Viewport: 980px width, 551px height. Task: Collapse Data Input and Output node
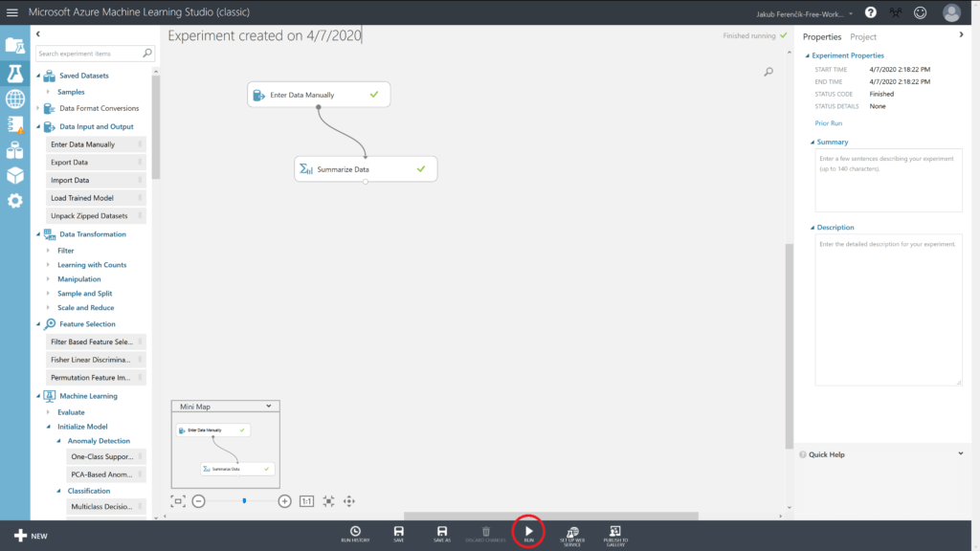[38, 127]
